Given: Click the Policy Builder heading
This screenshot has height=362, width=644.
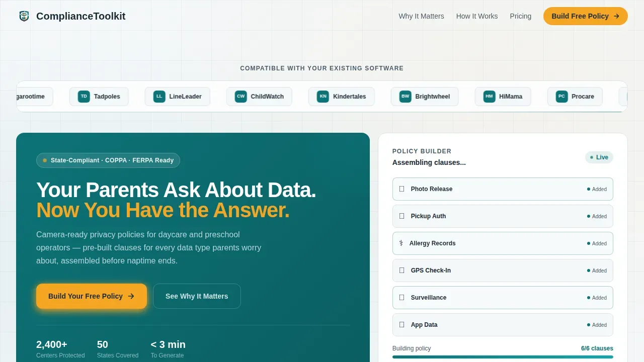Looking at the screenshot, I should tap(422, 151).
